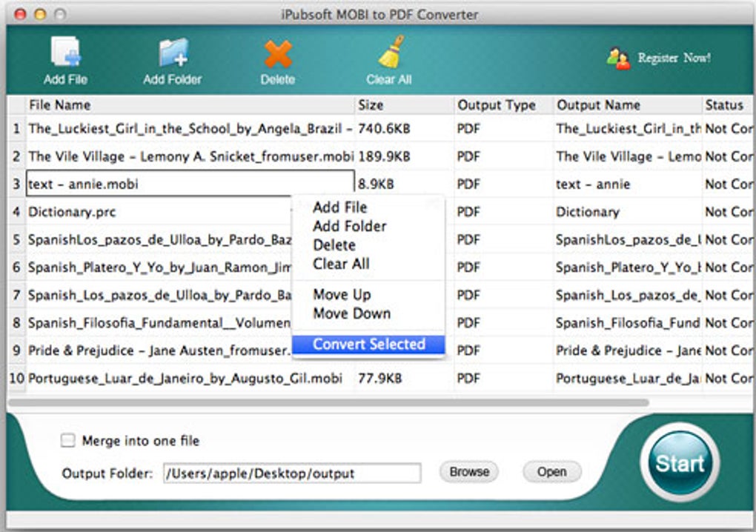Sort by the Size column header
756x532 pixels.
(404, 105)
